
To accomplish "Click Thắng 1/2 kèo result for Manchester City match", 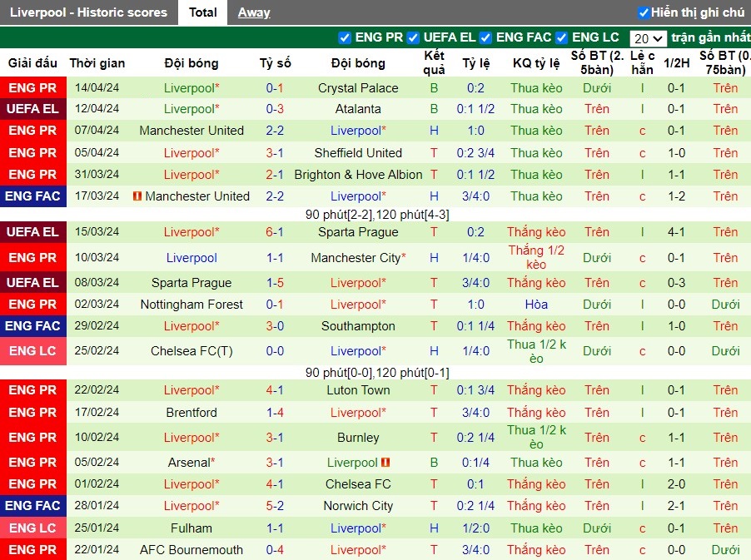I will point(536,257).
